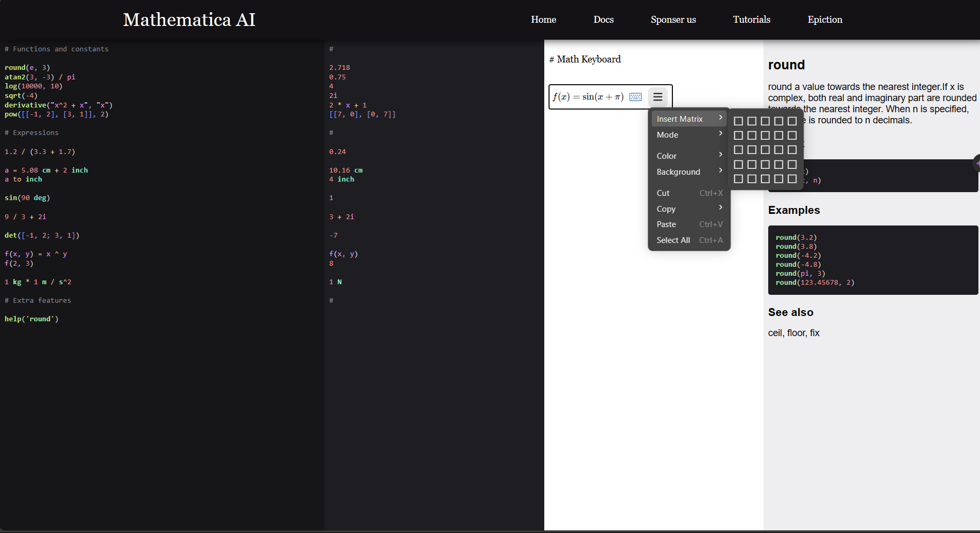Click the 'ceil, floor, fix' text
The image size is (980, 533).
(x=794, y=333)
